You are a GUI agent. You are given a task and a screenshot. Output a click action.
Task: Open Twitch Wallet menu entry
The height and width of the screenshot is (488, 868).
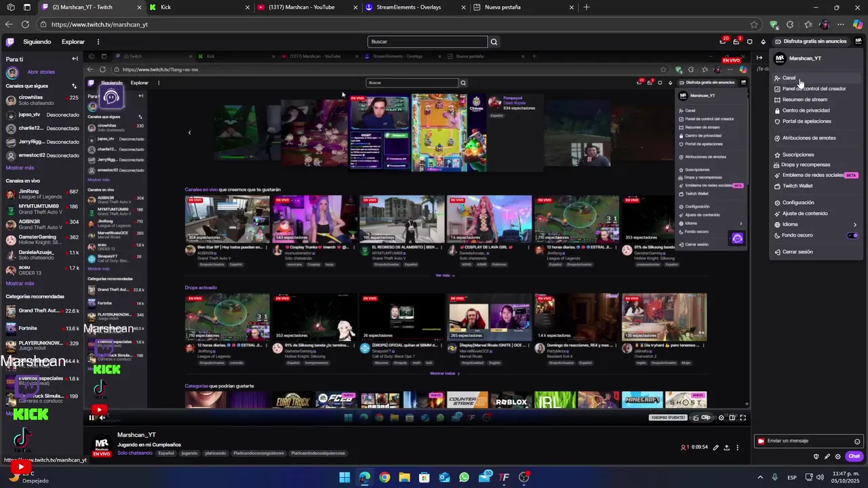pyautogui.click(x=816, y=186)
